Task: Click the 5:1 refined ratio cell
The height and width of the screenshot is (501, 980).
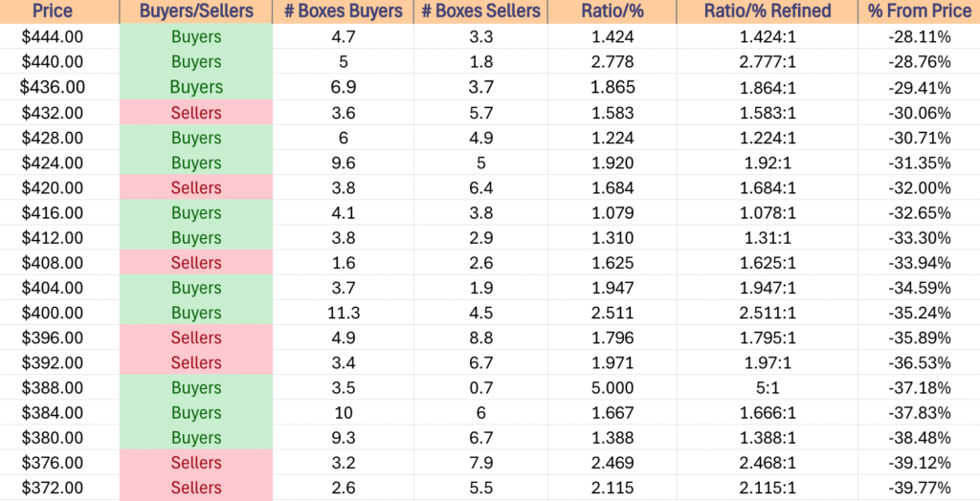Action: point(768,387)
